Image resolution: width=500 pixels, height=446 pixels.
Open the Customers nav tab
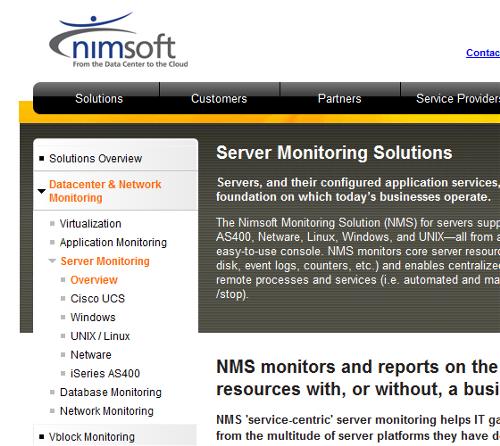(x=219, y=99)
